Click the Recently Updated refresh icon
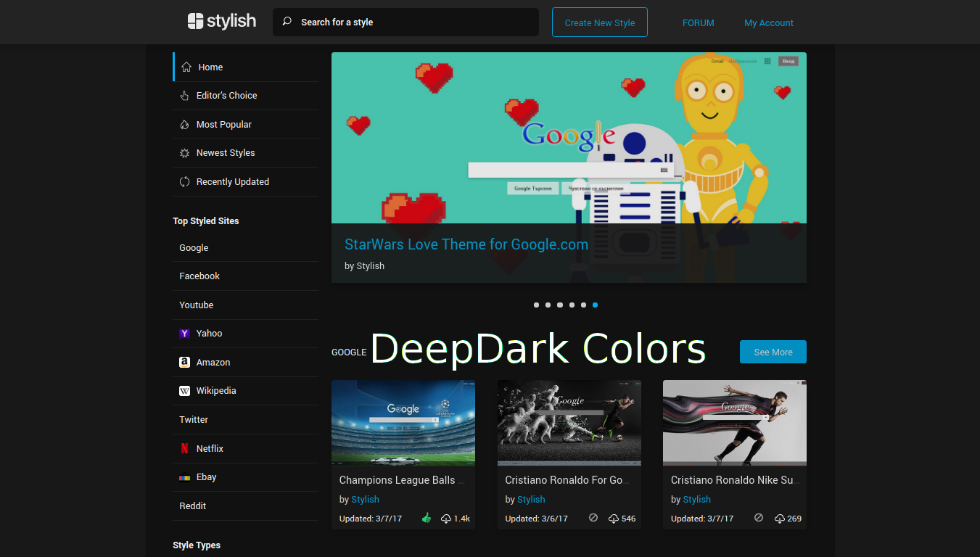The image size is (980, 557). click(184, 182)
